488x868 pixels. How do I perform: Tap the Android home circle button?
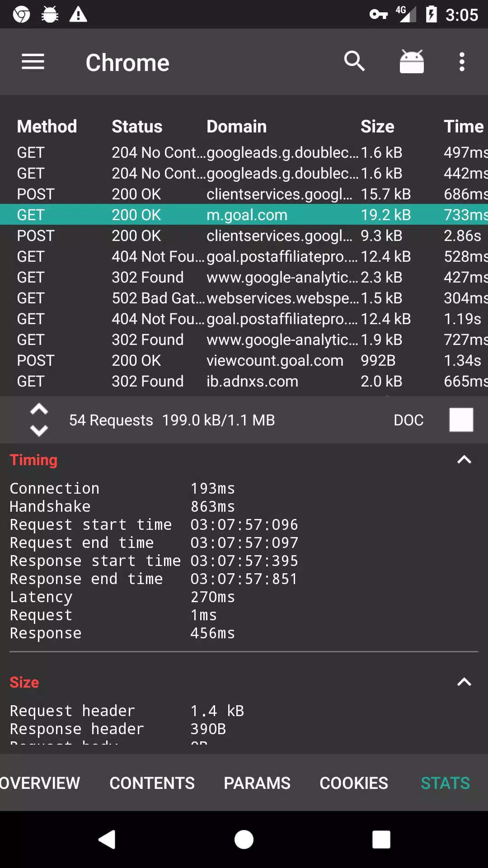point(244,840)
